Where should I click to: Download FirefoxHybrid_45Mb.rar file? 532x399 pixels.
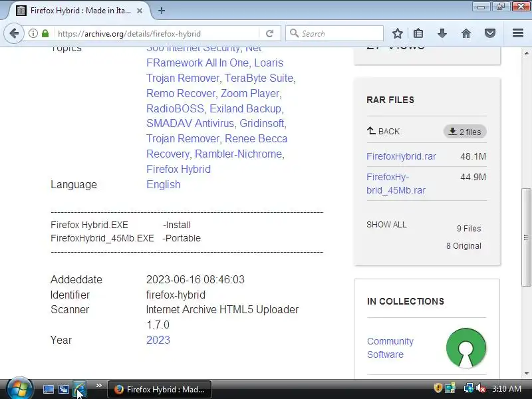click(x=396, y=184)
